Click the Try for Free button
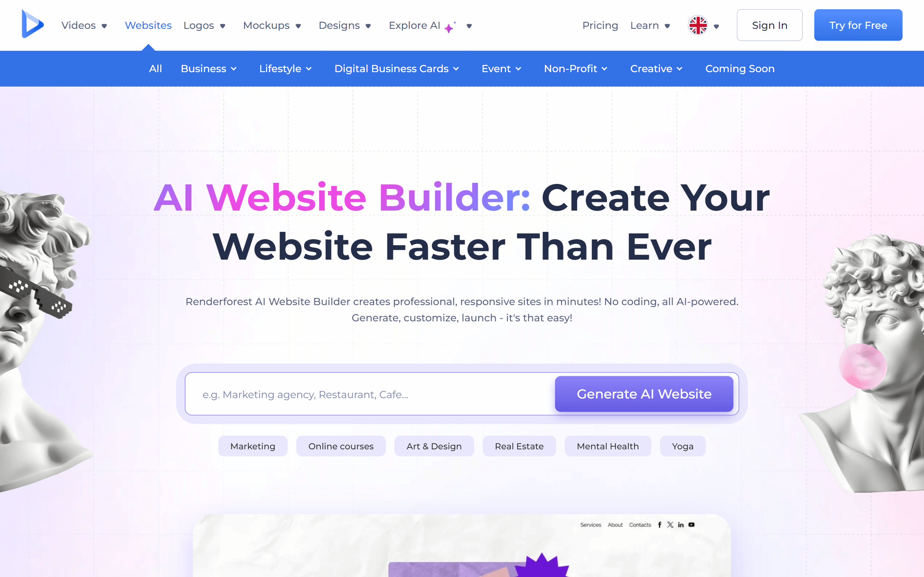Image resolution: width=924 pixels, height=577 pixels. coord(858,25)
